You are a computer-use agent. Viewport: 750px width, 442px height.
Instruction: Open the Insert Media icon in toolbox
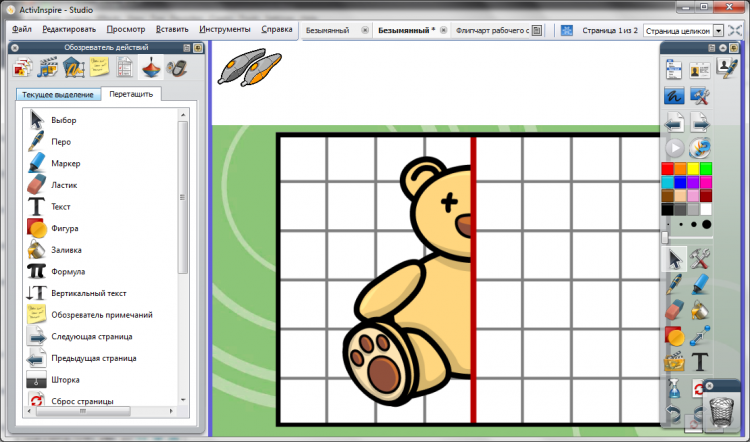click(674, 362)
